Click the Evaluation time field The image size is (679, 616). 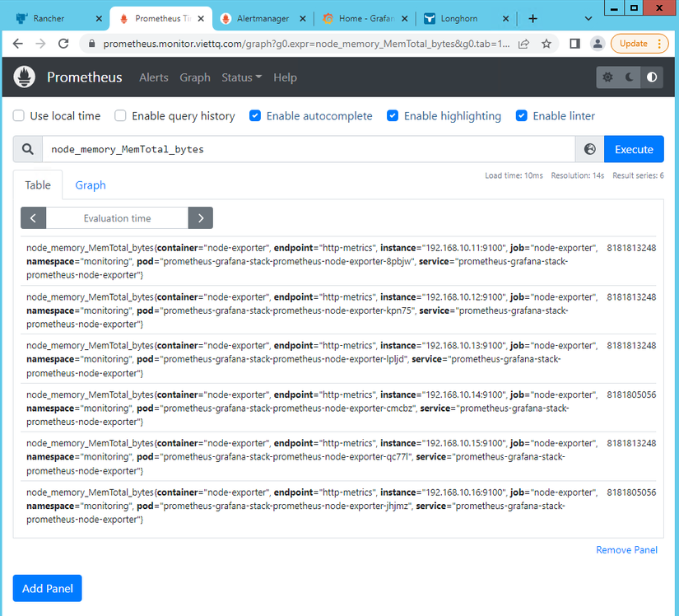117,218
